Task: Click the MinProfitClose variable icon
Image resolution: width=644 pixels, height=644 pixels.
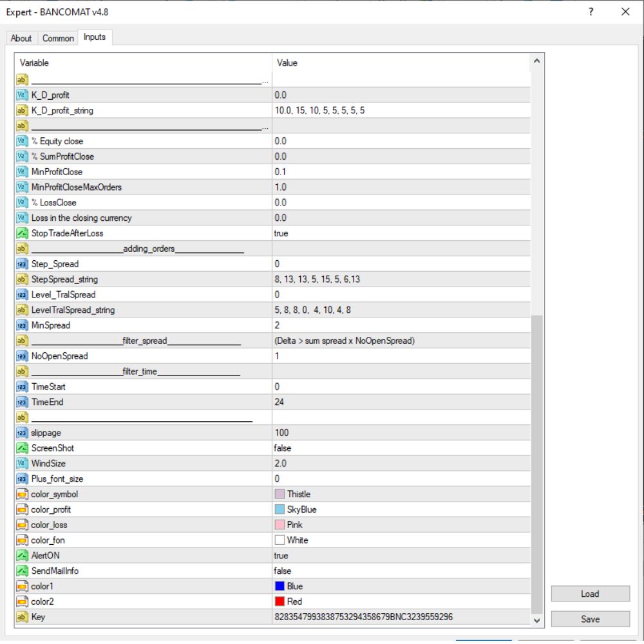Action: [x=22, y=172]
